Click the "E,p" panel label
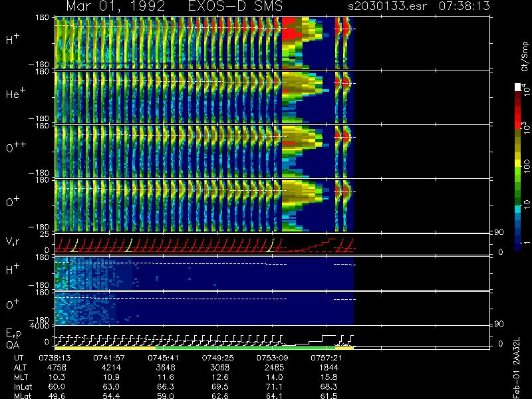532x399 pixels. coord(13,334)
